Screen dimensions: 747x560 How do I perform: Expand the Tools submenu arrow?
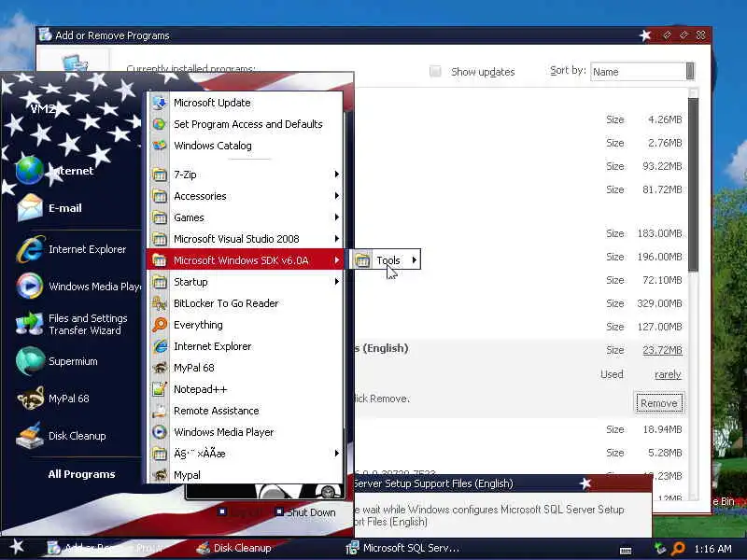coord(414,260)
